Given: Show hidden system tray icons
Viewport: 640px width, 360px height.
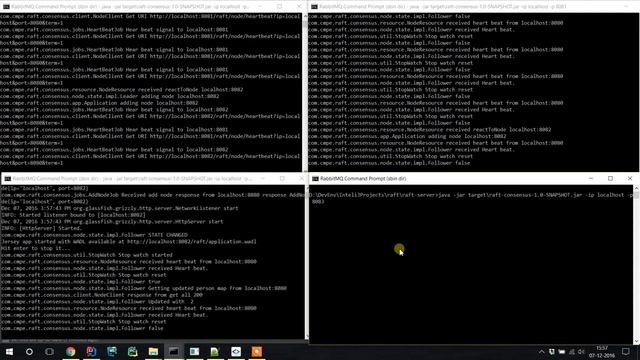Looking at the screenshot, I should (541, 351).
